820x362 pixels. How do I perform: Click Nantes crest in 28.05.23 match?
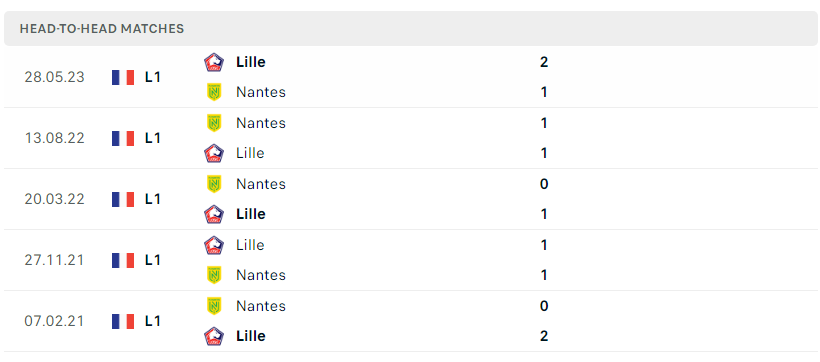[x=214, y=92]
